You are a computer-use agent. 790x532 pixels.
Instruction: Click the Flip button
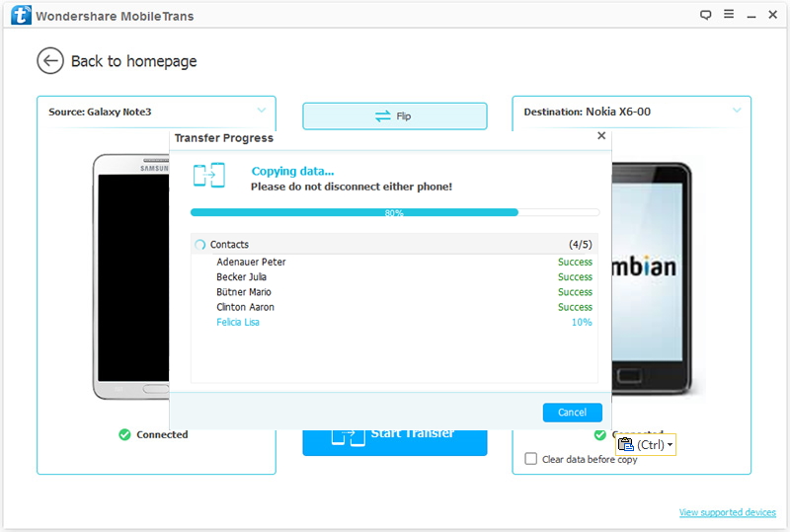(x=394, y=115)
